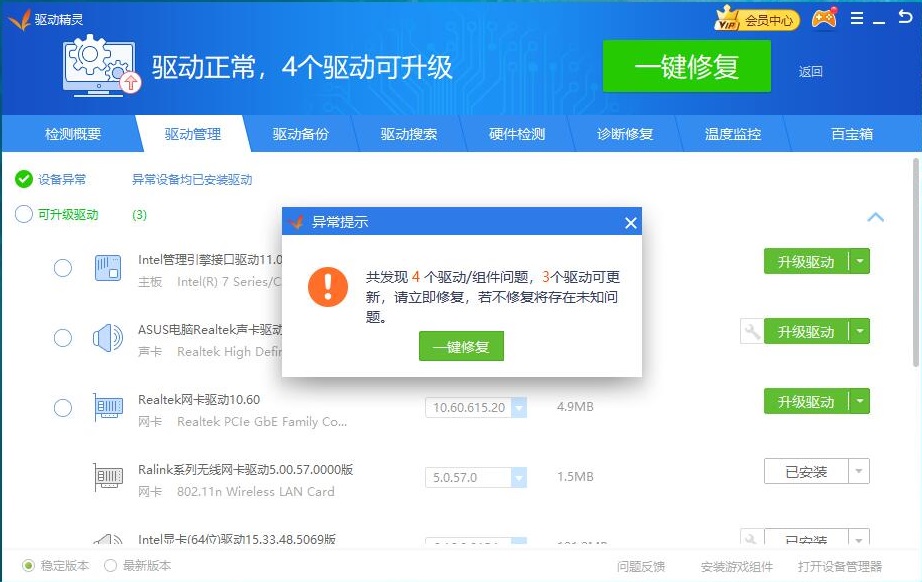Collapse the driver list with the blue chevron
Viewport: 922px width, 582px height.
click(876, 217)
